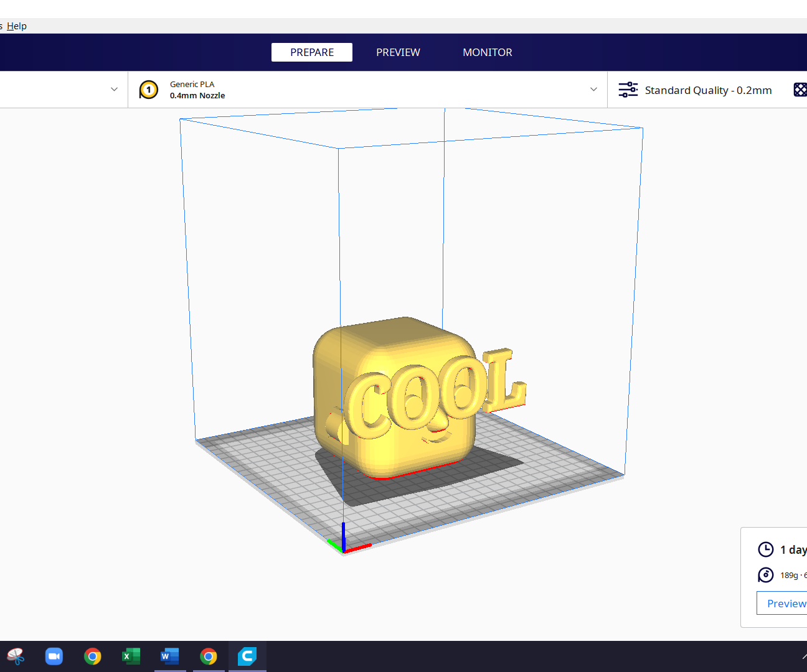
Task: Switch to the PREVIEW stage tab
Action: point(398,52)
